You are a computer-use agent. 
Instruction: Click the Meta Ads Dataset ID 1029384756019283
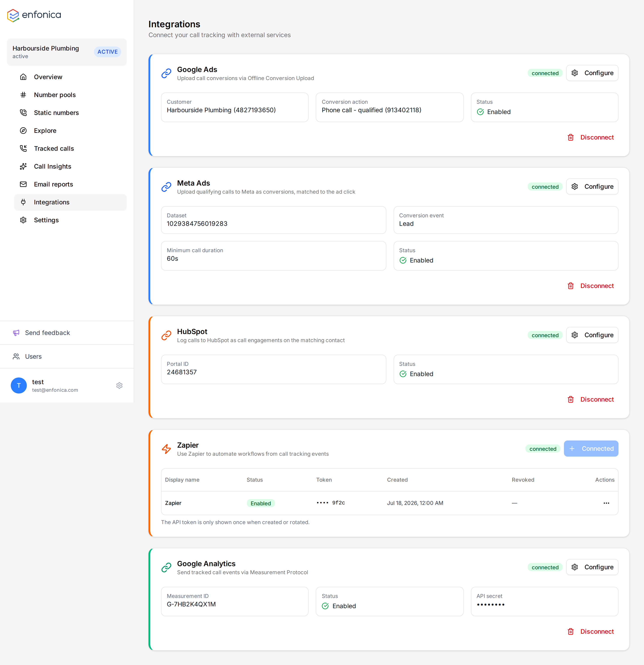(197, 224)
